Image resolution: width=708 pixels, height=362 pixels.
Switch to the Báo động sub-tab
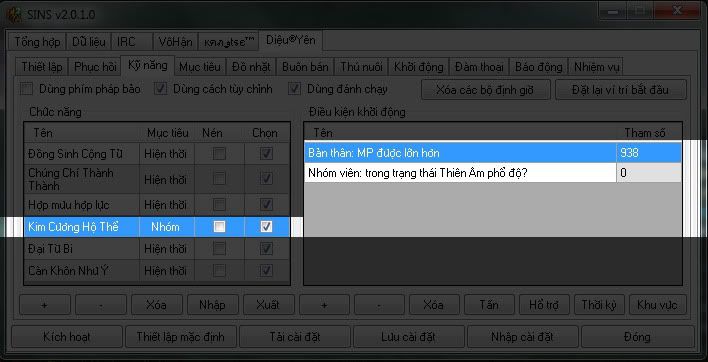point(538,67)
